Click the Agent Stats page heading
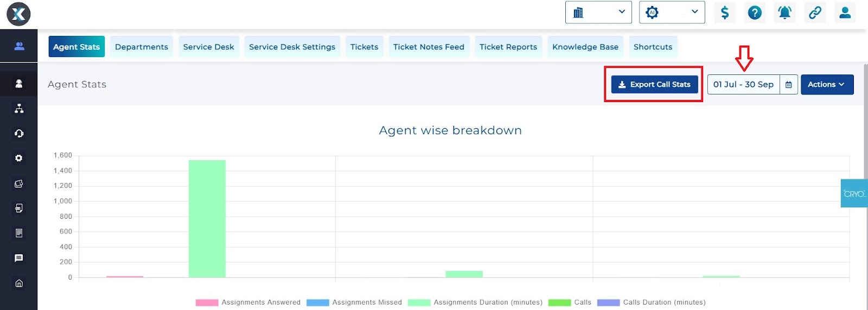 (x=77, y=84)
